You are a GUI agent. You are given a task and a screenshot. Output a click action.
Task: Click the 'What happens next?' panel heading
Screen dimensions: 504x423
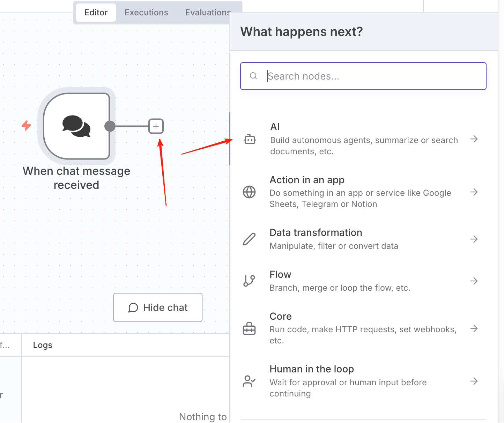coord(302,32)
